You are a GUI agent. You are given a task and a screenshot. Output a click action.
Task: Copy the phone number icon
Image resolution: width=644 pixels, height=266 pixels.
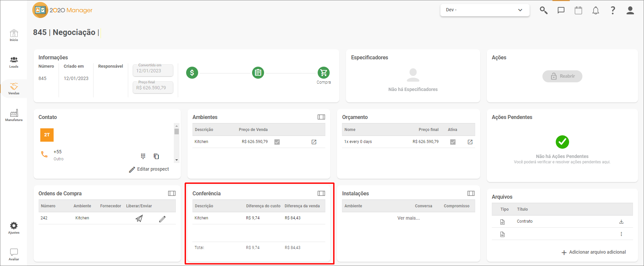pos(156,156)
